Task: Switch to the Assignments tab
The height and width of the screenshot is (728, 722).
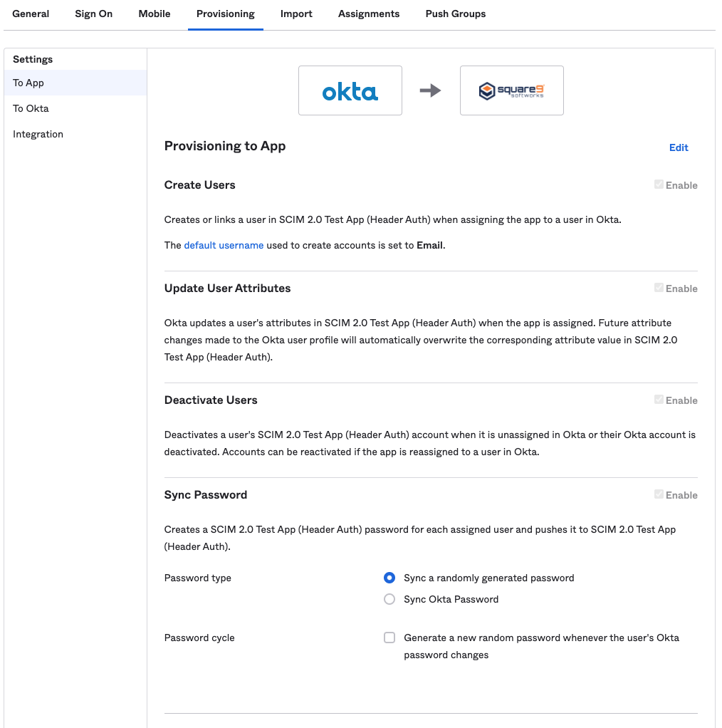Action: click(x=369, y=14)
